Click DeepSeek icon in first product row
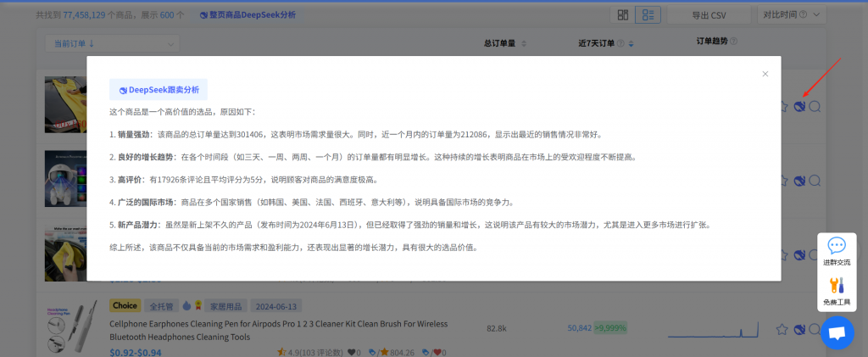This screenshot has height=357, width=868. point(798,106)
